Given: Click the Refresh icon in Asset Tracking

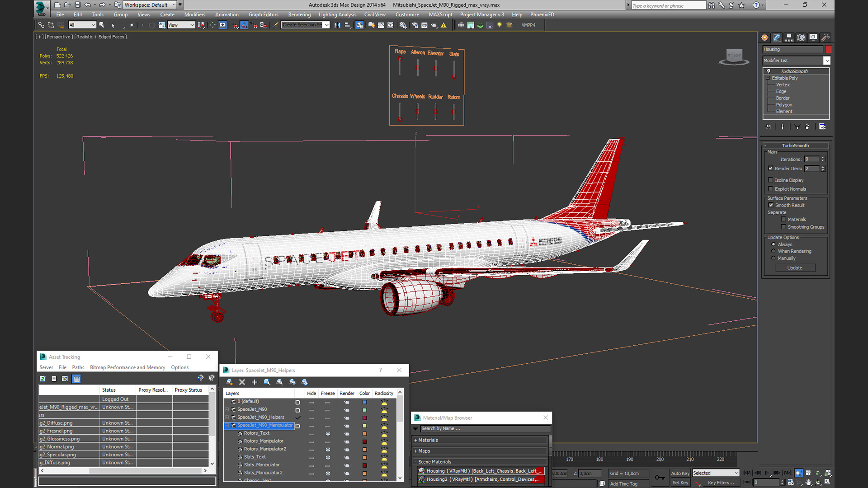Looking at the screenshot, I should point(42,379).
